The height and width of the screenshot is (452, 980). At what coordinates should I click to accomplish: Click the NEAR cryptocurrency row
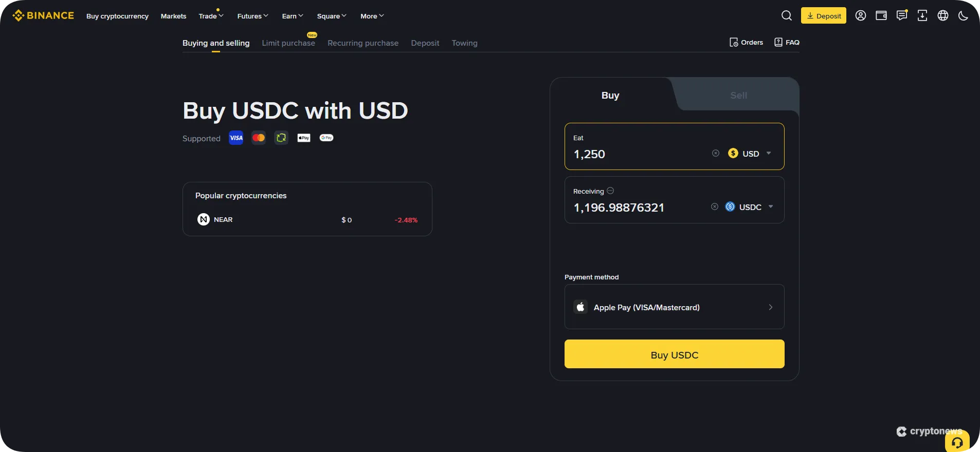pos(307,219)
